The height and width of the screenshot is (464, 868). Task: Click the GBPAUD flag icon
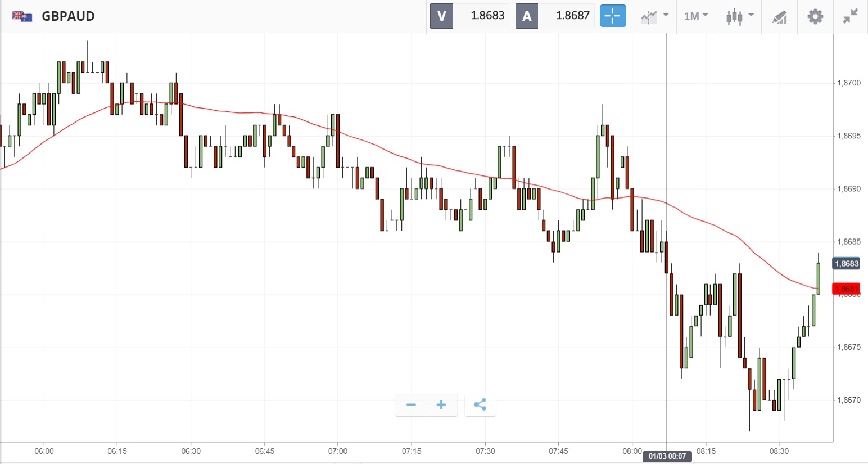[x=22, y=16]
